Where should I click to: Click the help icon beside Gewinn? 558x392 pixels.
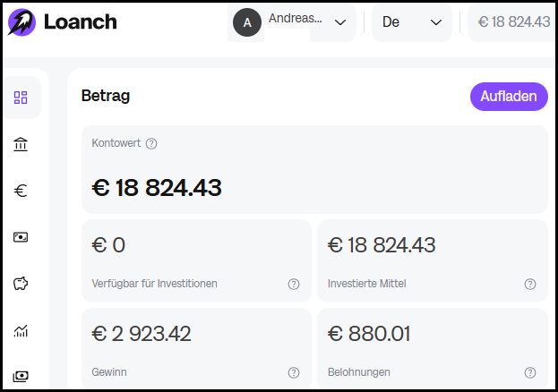click(294, 372)
